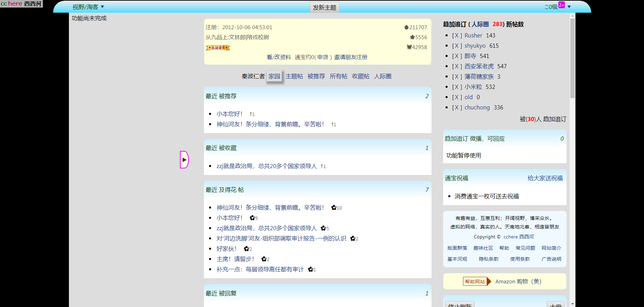Open 帮助 footer link
The height and width of the screenshot is (307, 644).
tap(504, 248)
